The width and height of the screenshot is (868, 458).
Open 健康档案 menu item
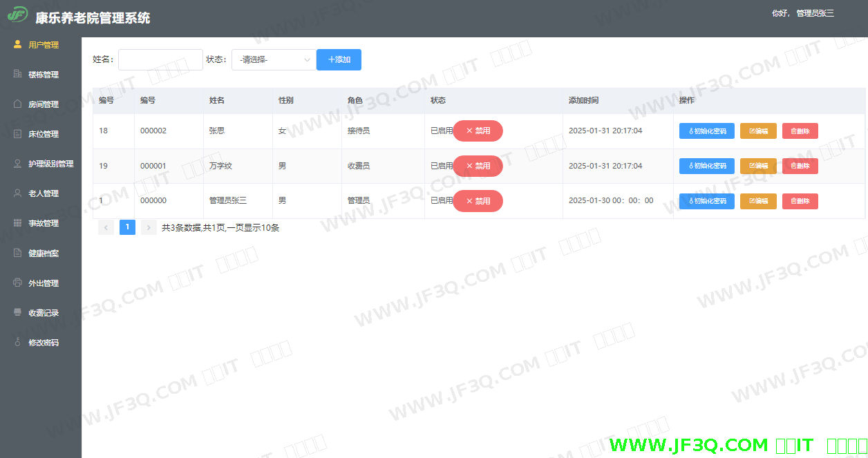[43, 254]
